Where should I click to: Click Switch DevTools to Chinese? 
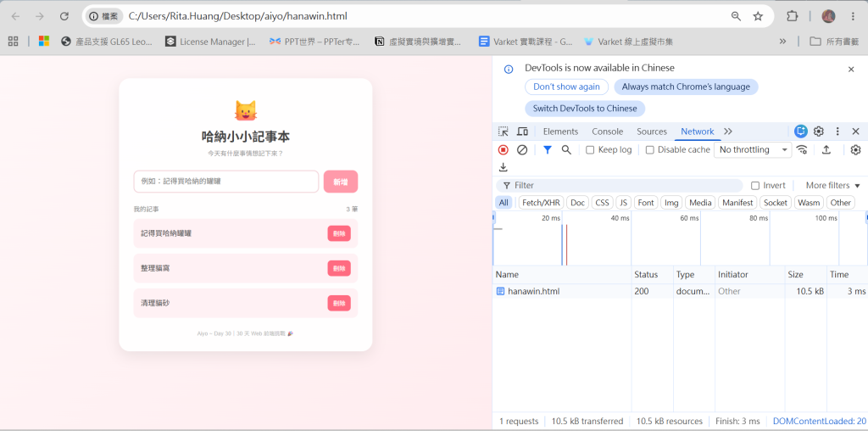(x=585, y=109)
